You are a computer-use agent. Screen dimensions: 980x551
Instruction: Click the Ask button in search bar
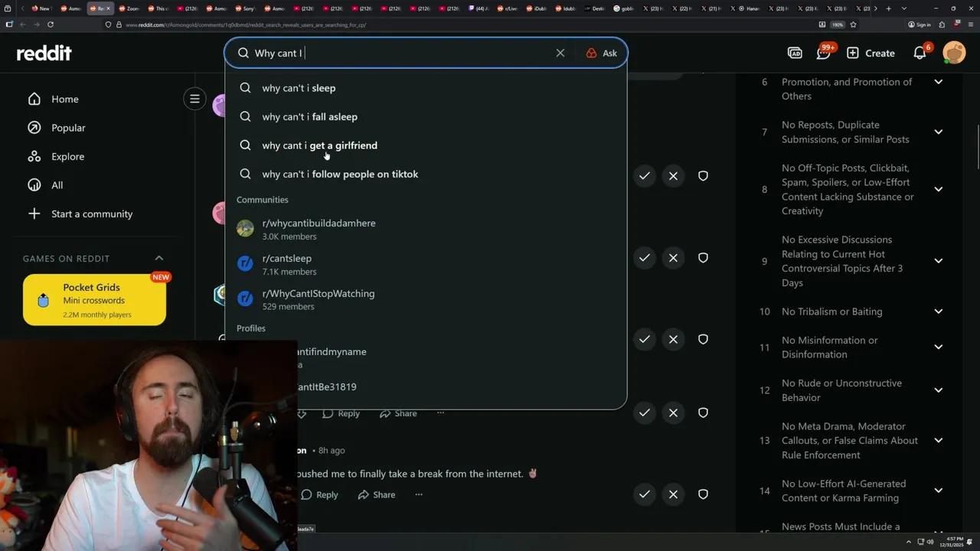(601, 53)
